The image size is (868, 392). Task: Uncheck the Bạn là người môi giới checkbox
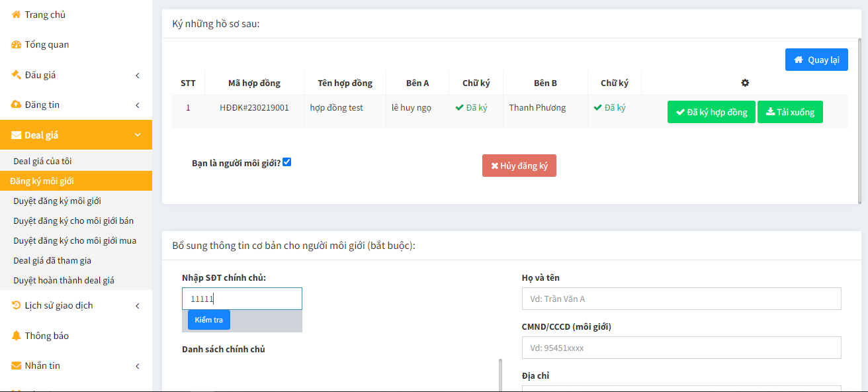pyautogui.click(x=287, y=162)
